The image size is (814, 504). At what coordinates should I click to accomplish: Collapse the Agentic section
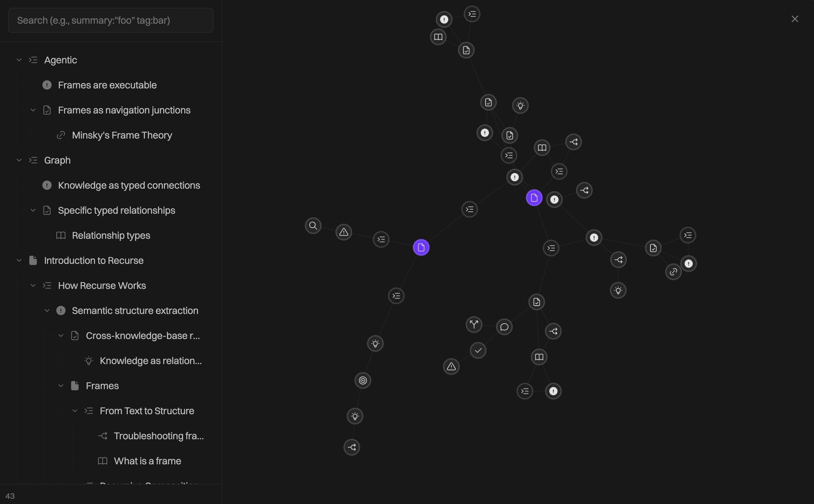point(19,60)
